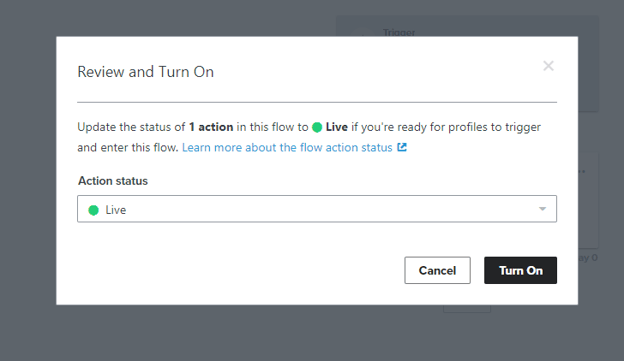Click the "and enter this flow" description text
Screen dimensions: 624x361
tap(128, 148)
